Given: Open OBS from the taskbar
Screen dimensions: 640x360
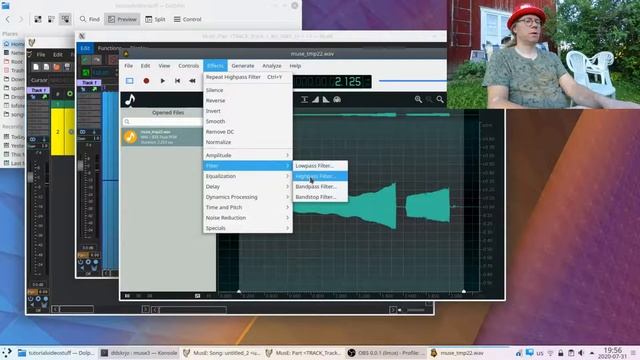Looking at the screenshot, I should click(x=386, y=353).
